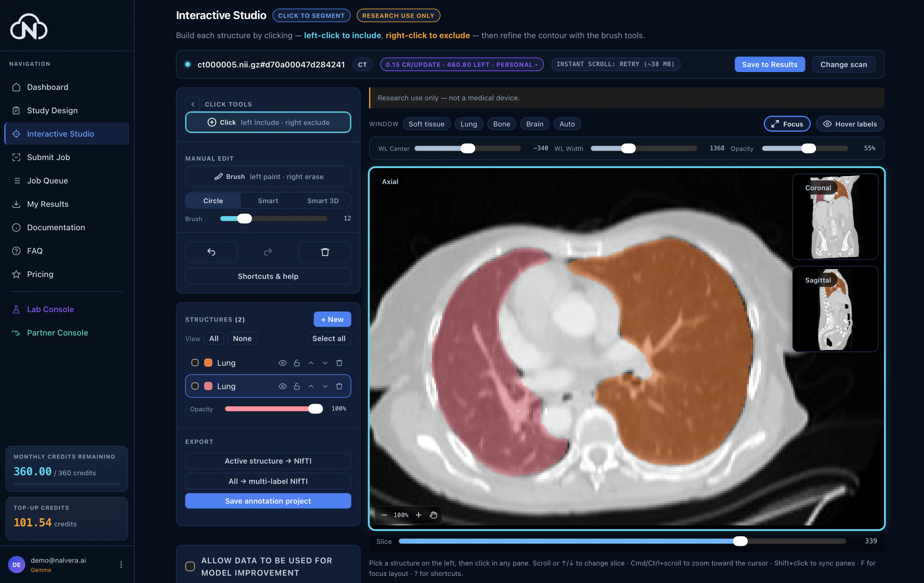Adjust the pink Lung opacity slider
The height and width of the screenshot is (583, 924).
273,409
